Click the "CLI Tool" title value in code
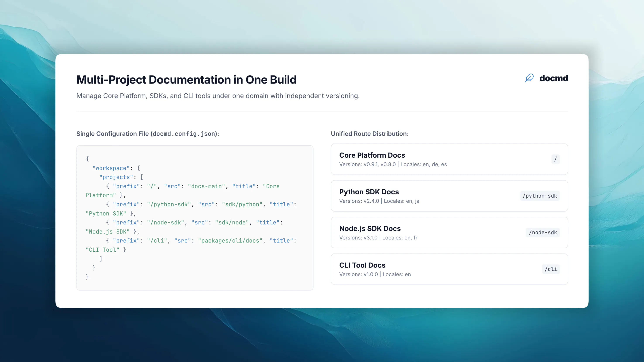 (103, 250)
